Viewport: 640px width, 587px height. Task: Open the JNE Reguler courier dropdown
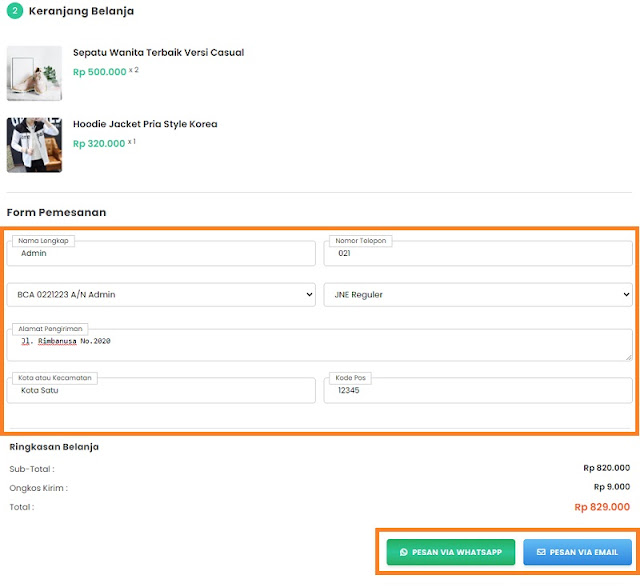pos(477,295)
